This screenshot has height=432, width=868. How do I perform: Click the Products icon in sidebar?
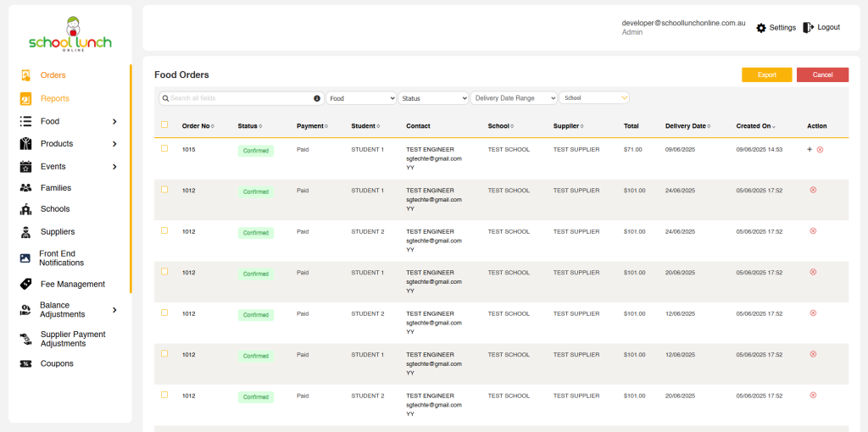[x=25, y=144]
